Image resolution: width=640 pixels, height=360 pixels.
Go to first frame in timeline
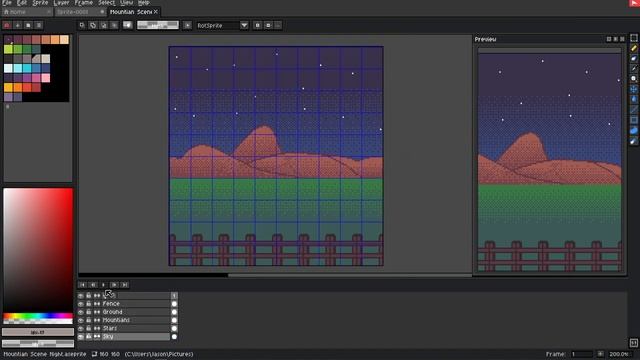coord(82,284)
